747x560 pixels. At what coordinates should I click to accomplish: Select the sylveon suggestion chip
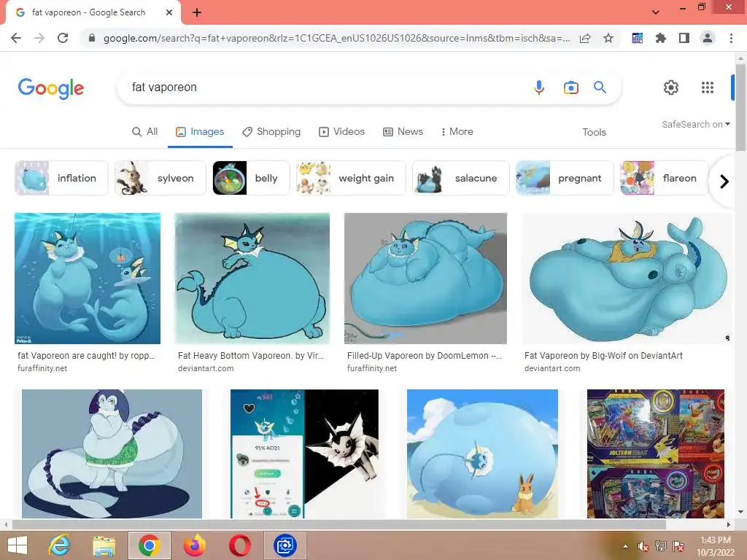tap(160, 178)
